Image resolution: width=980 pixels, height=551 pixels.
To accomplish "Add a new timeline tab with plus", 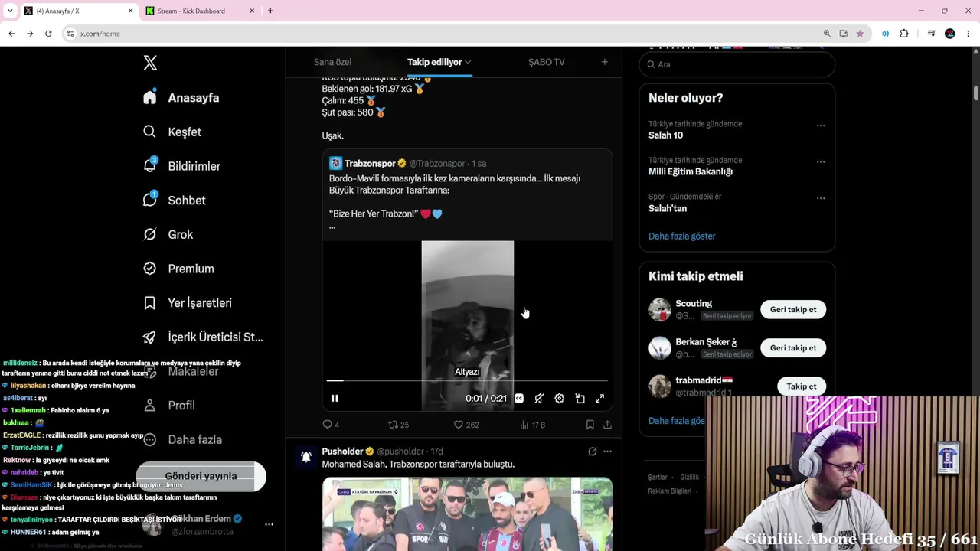I will (604, 62).
